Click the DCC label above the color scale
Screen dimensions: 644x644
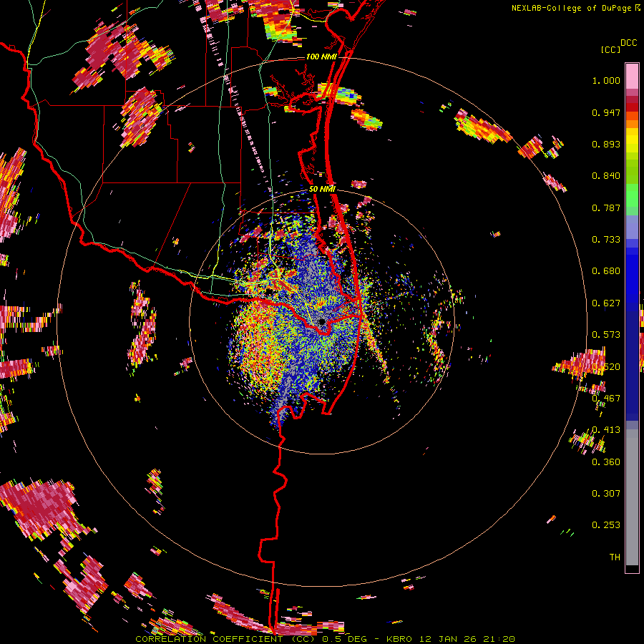click(x=628, y=43)
